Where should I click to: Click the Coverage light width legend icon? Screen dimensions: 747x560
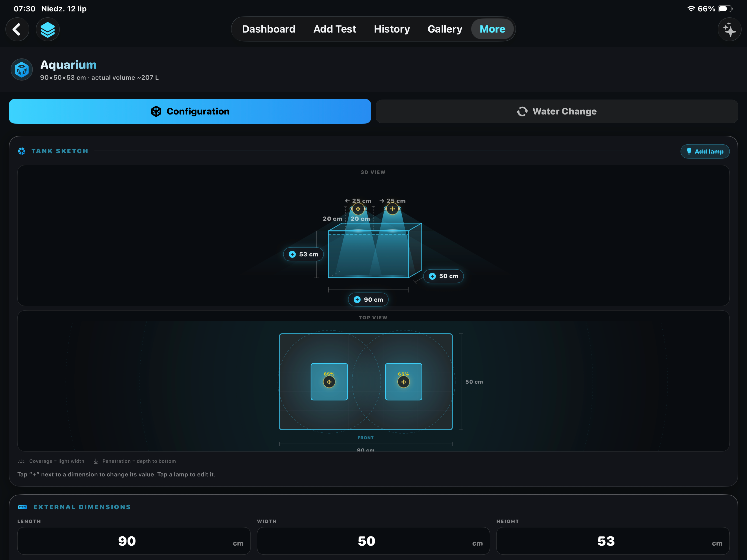21,461
